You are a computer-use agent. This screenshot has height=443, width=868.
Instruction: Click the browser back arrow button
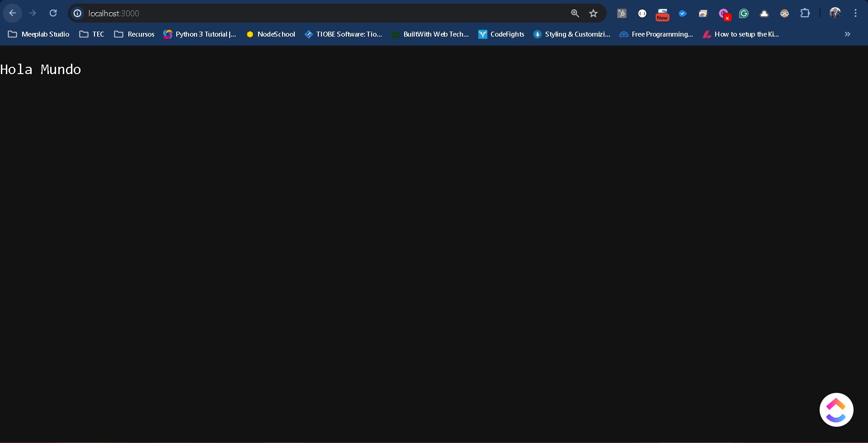pyautogui.click(x=13, y=13)
